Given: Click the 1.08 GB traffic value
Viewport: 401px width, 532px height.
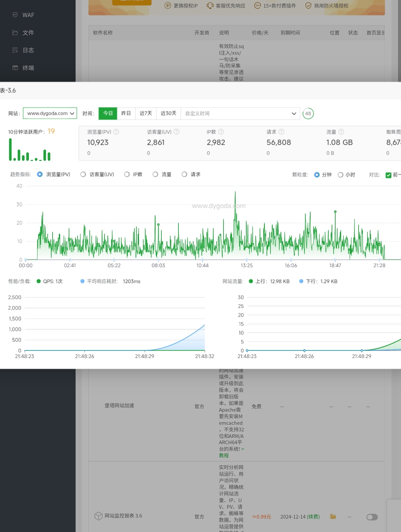Looking at the screenshot, I should click(x=340, y=142).
